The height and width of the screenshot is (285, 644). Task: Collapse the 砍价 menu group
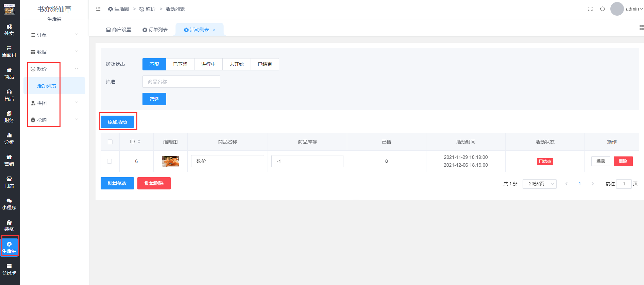point(54,69)
